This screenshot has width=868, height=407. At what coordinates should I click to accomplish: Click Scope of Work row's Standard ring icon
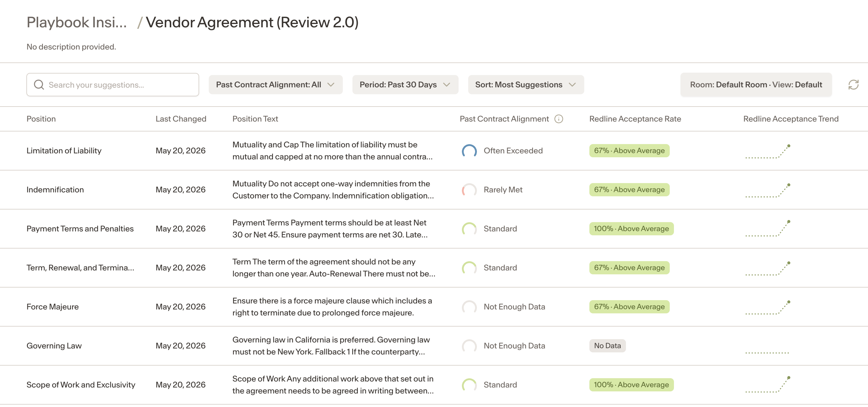pos(469,385)
